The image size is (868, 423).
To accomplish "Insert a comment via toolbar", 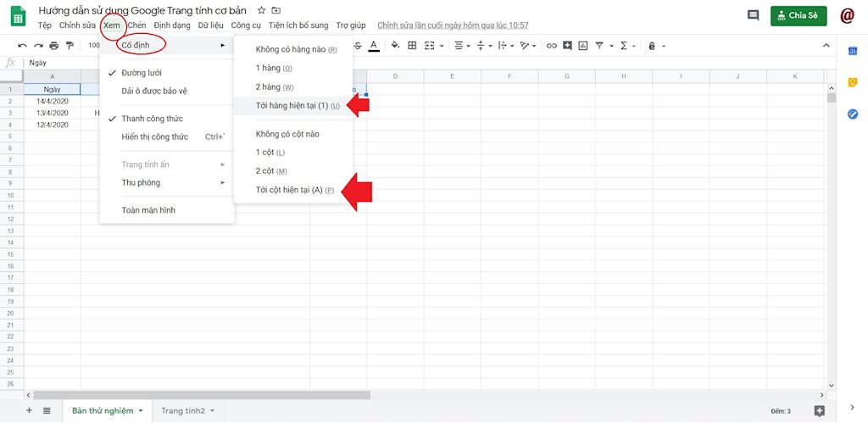I will pos(567,46).
